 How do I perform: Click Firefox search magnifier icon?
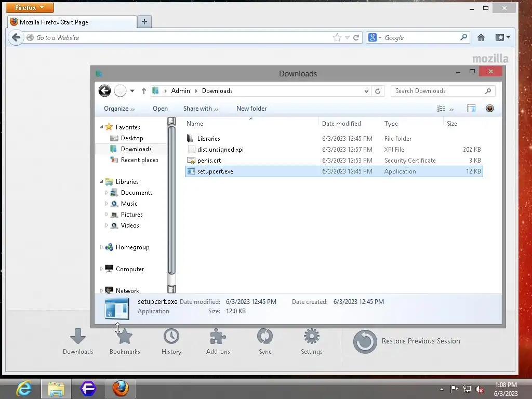tap(463, 37)
